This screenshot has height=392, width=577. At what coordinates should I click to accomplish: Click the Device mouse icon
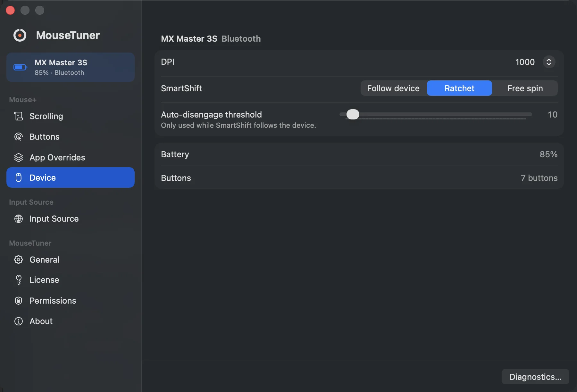pyautogui.click(x=19, y=177)
